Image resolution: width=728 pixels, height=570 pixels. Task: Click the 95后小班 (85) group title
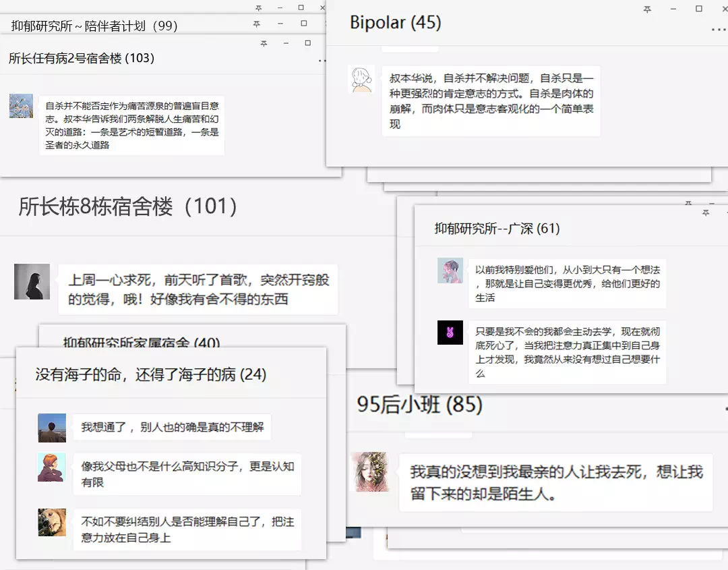point(420,405)
